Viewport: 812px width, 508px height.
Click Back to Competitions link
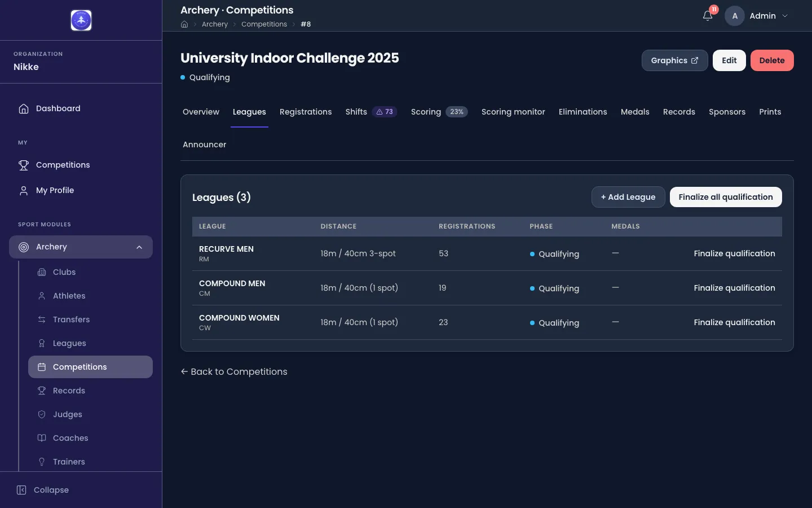234,371
